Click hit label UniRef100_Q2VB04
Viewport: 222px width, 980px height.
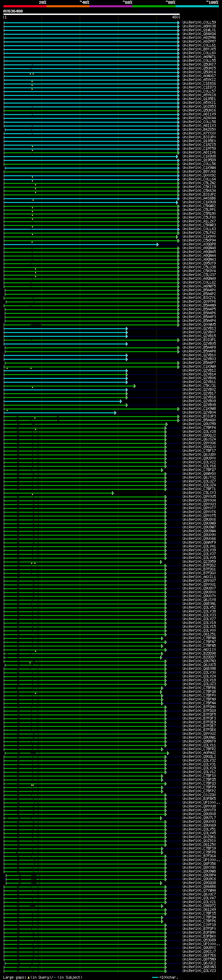(199, 413)
